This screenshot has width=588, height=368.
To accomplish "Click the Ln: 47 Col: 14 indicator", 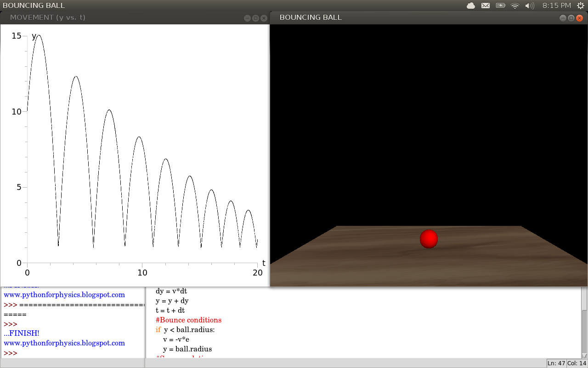I will pos(566,363).
